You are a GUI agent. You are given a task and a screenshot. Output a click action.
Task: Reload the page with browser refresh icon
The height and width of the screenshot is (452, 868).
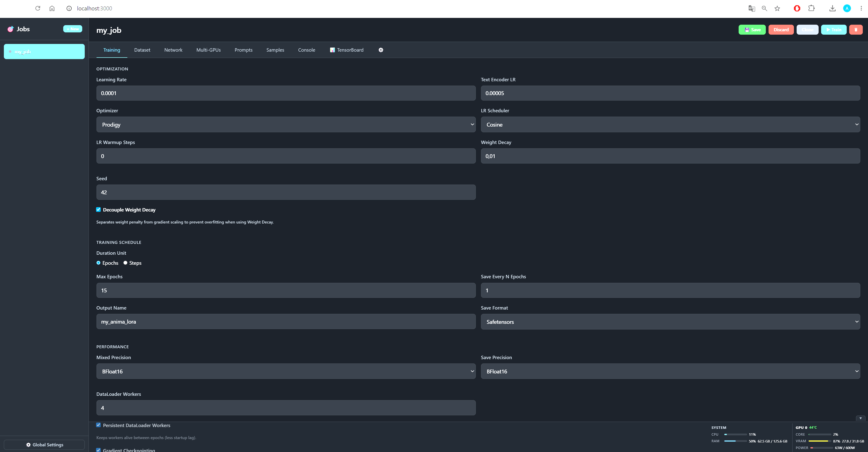38,8
